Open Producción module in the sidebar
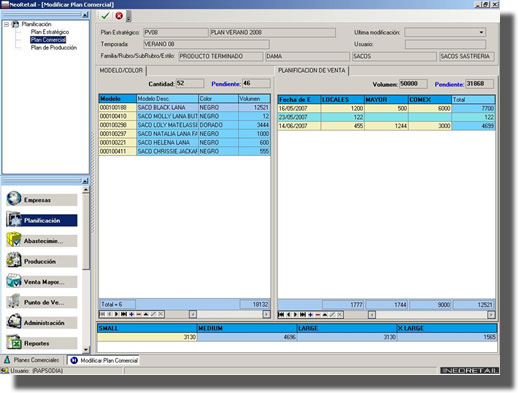Image resolution: width=518 pixels, height=393 pixels. (42, 261)
